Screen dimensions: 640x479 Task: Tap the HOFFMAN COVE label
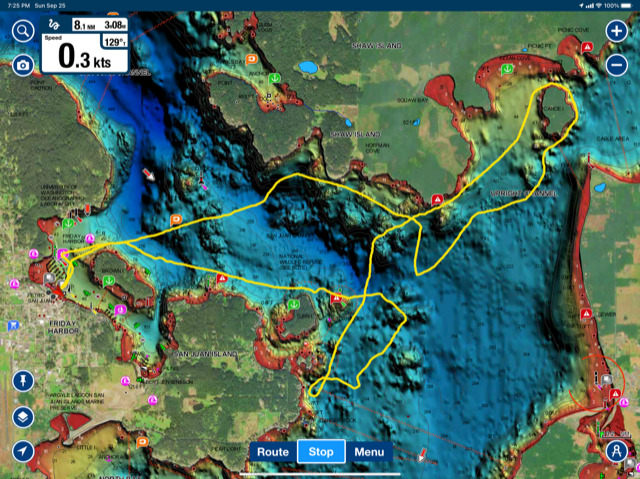click(x=377, y=148)
